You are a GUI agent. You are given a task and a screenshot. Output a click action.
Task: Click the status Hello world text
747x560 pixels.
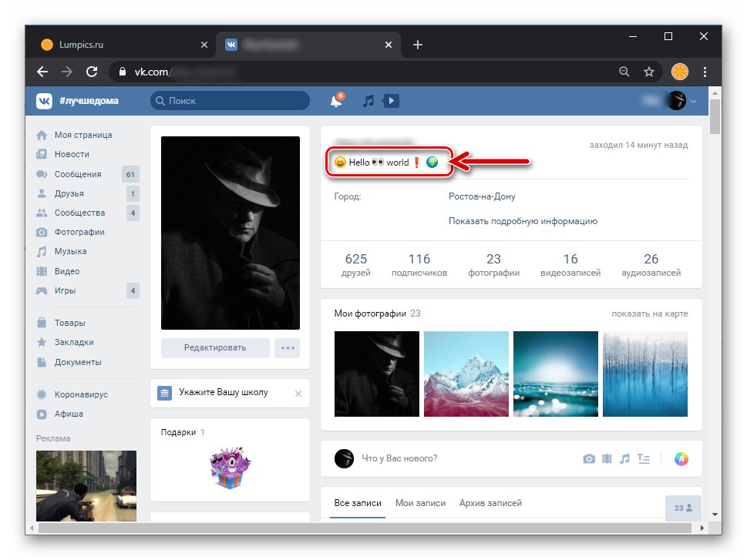tap(386, 163)
